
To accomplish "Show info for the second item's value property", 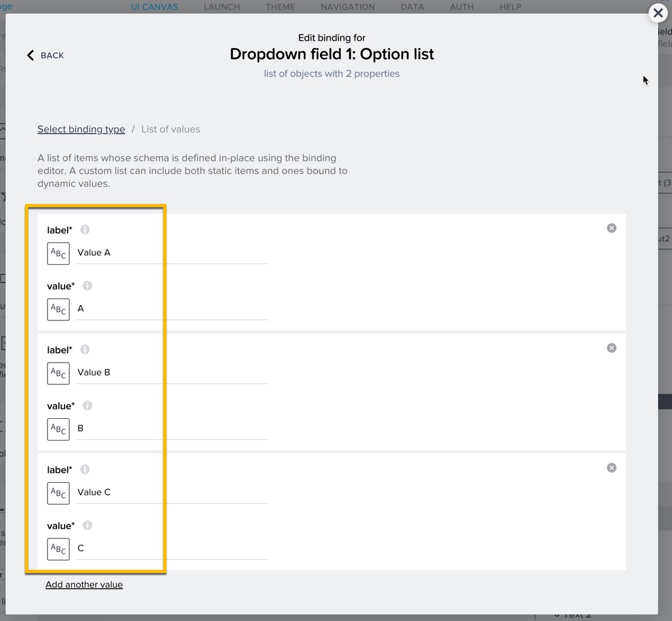I will (88, 405).
